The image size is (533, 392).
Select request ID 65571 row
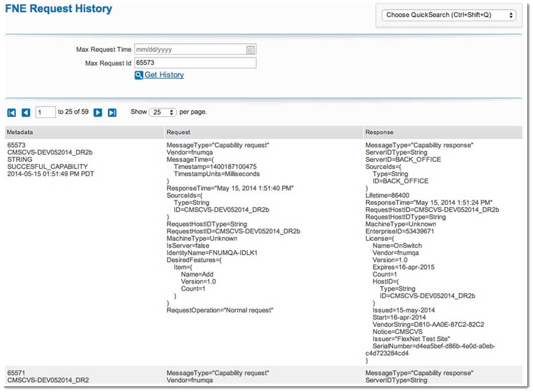click(16, 373)
